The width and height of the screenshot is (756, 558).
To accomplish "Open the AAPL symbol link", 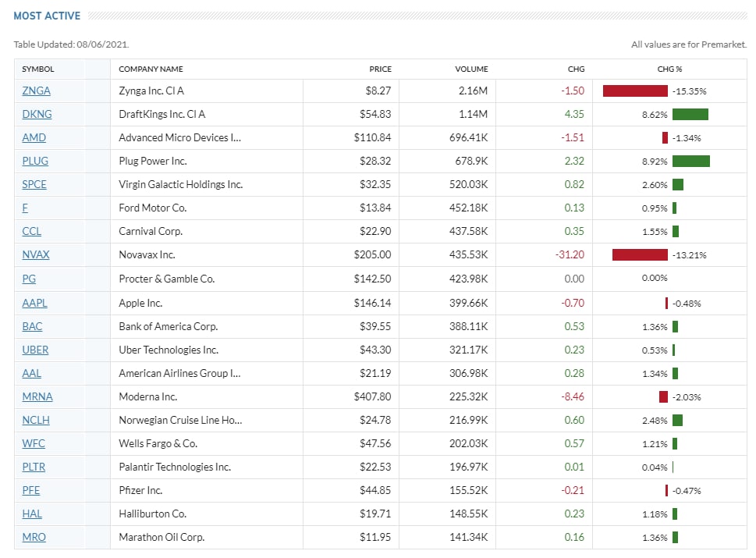I will coord(34,303).
